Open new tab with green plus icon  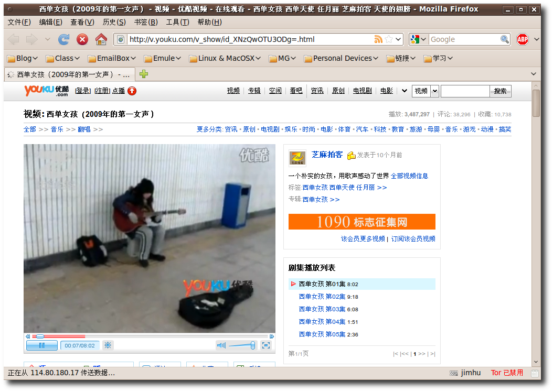(144, 74)
